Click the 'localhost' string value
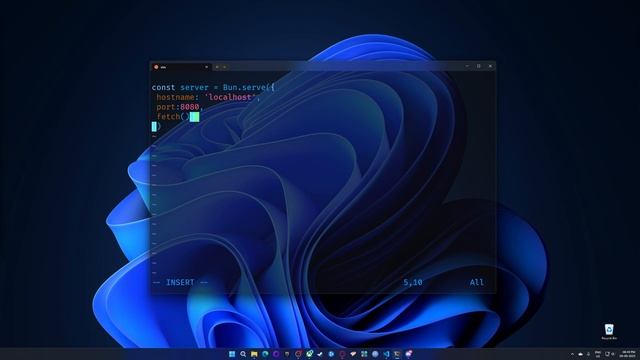Viewport: 640px width, 360px height. click(230, 97)
